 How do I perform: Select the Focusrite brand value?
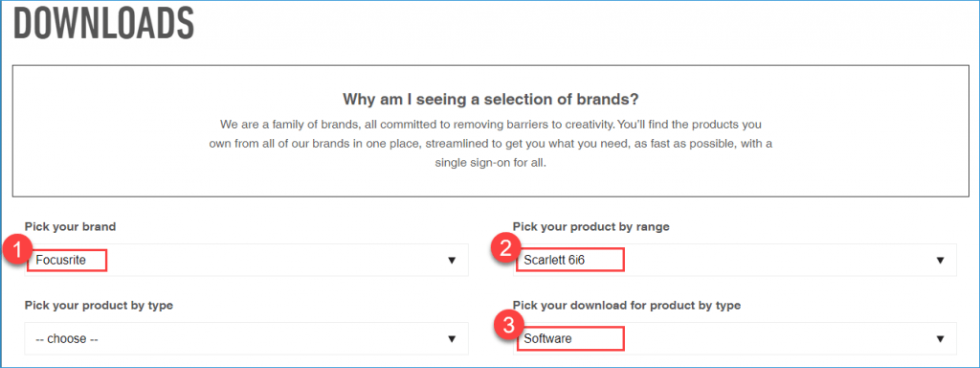62,261
